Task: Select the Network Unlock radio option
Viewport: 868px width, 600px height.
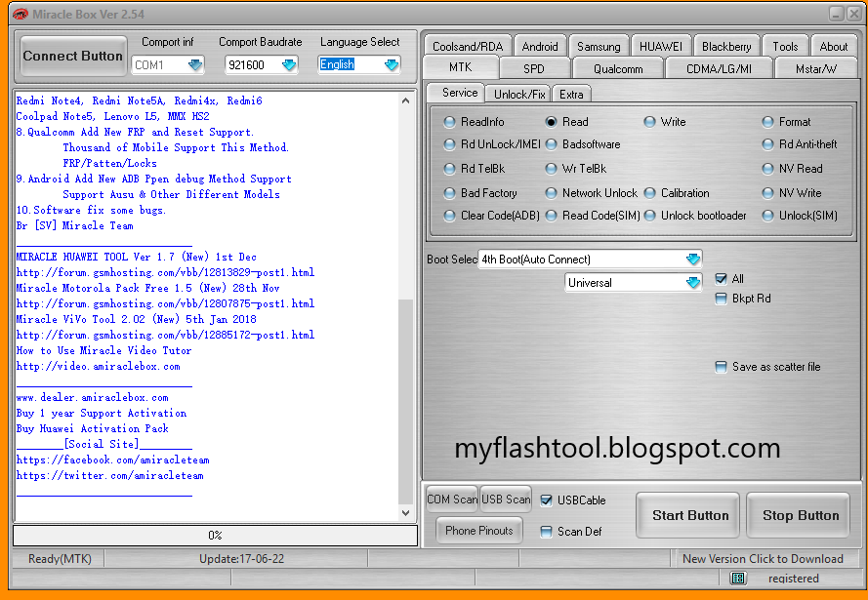Action: point(592,193)
